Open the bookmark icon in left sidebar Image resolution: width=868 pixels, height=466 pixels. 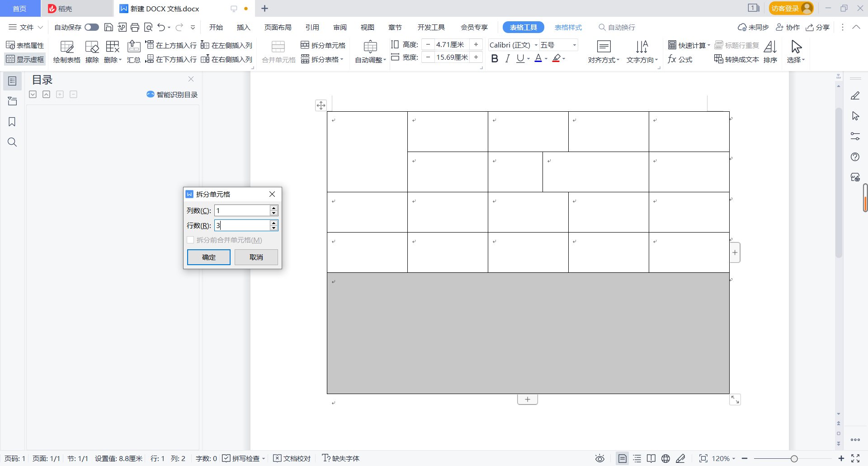tap(12, 122)
